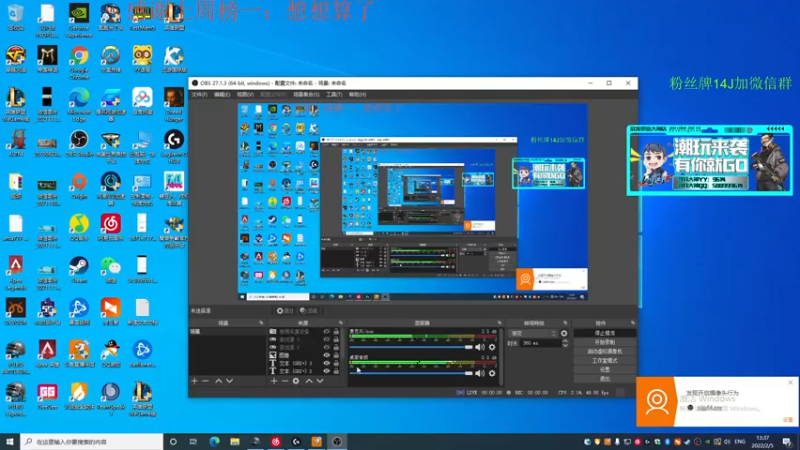This screenshot has height=450, width=800.
Task: Toggle lock on 视频采集设备 source
Action: pyautogui.click(x=336, y=332)
